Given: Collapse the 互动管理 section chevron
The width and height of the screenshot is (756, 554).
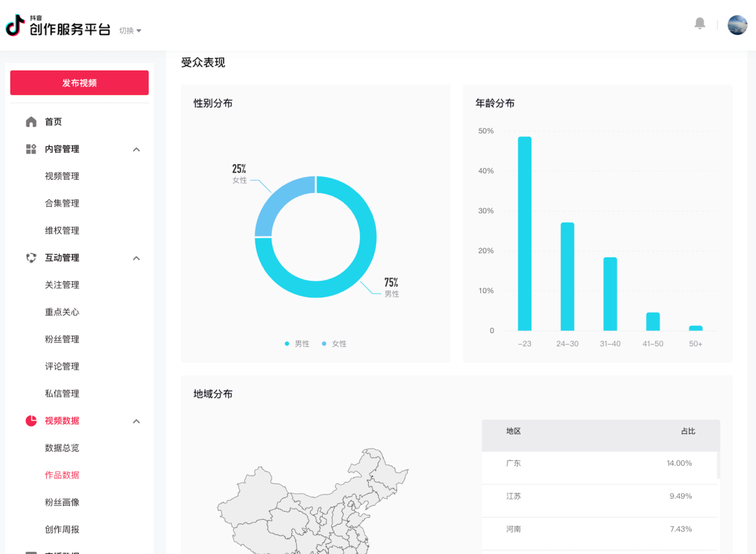Looking at the screenshot, I should (136, 258).
